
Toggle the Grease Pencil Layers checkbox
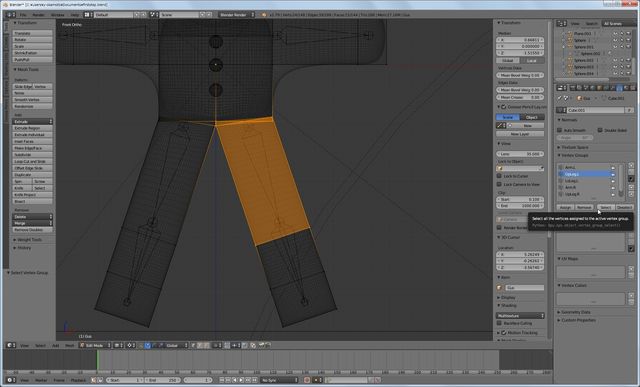pos(504,107)
